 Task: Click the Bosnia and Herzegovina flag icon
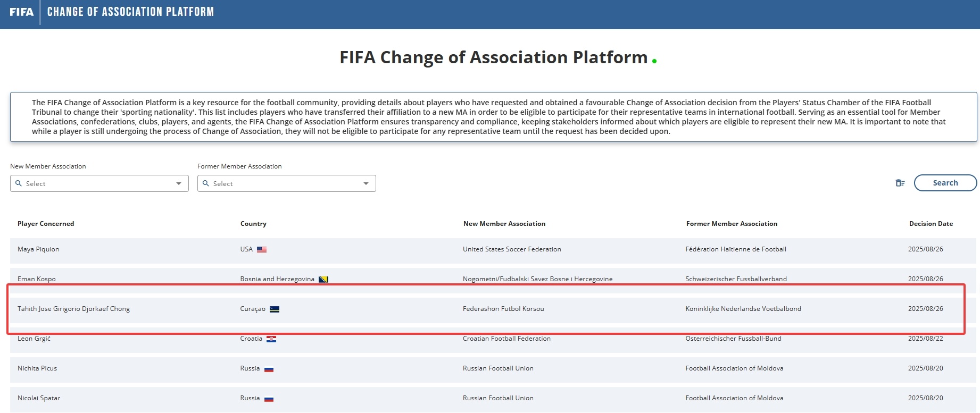point(323,280)
